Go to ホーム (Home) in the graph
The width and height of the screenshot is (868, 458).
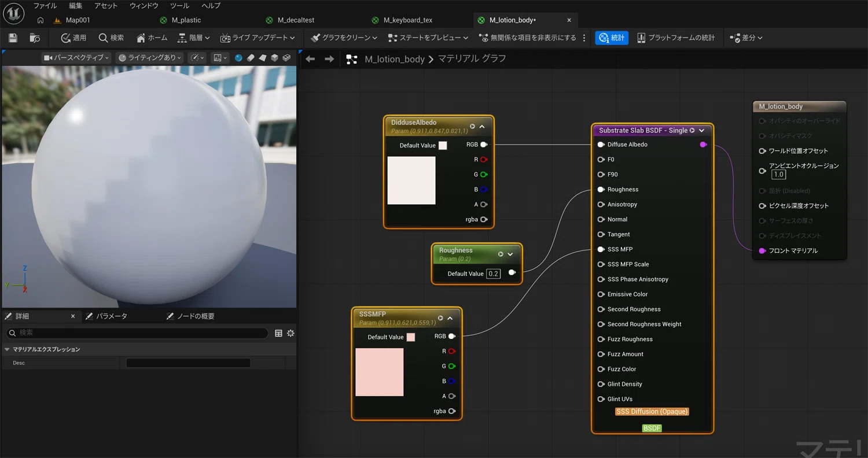click(x=152, y=38)
